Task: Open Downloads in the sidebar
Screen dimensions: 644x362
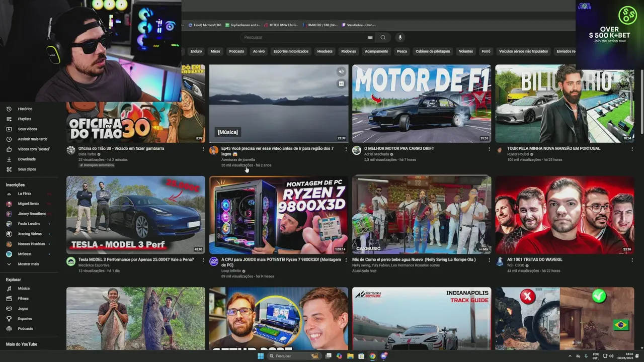Action: 27,159
